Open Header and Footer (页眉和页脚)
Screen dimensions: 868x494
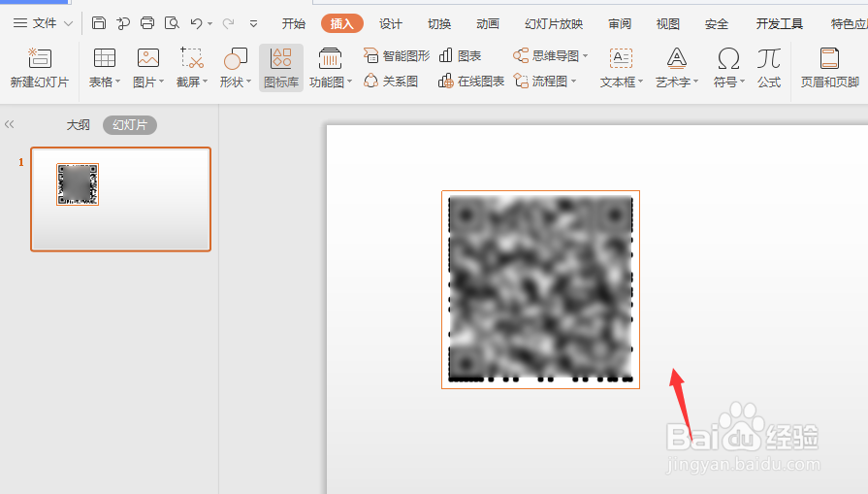click(830, 68)
